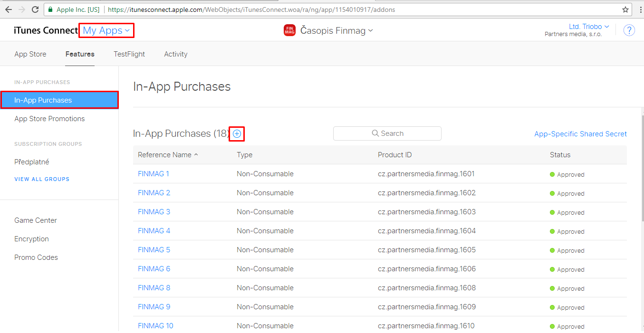Image resolution: width=644 pixels, height=333 pixels.
Task: Click product ID cz.partnersmedia.finmag.1608
Action: (427, 288)
